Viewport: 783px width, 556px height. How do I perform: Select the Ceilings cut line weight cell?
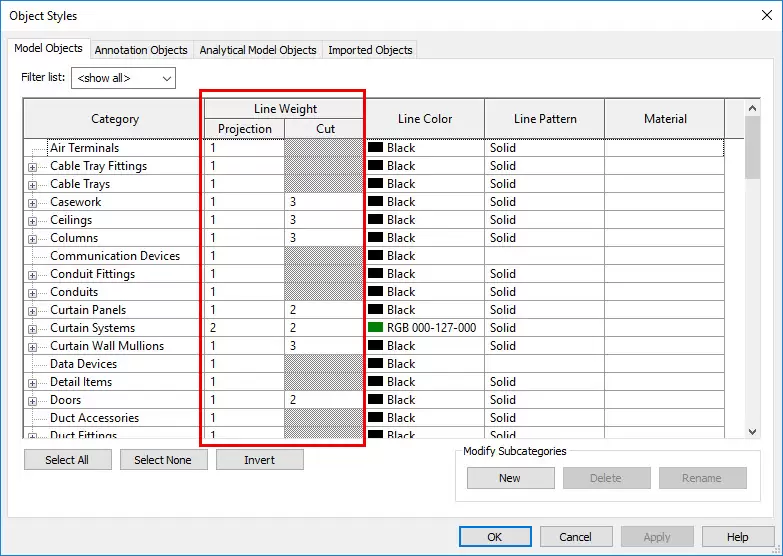[x=324, y=220]
